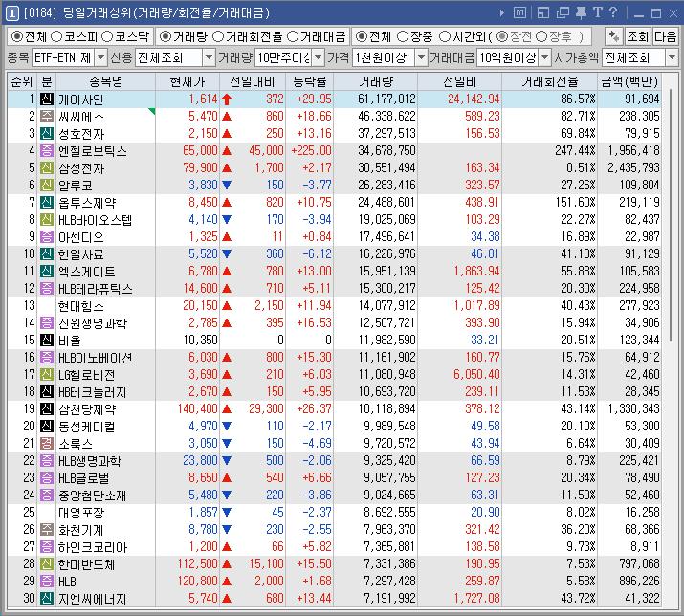This screenshot has width=684, height=616.
Task: Click the badge icon for 삼천당제약
Action: click(x=47, y=409)
